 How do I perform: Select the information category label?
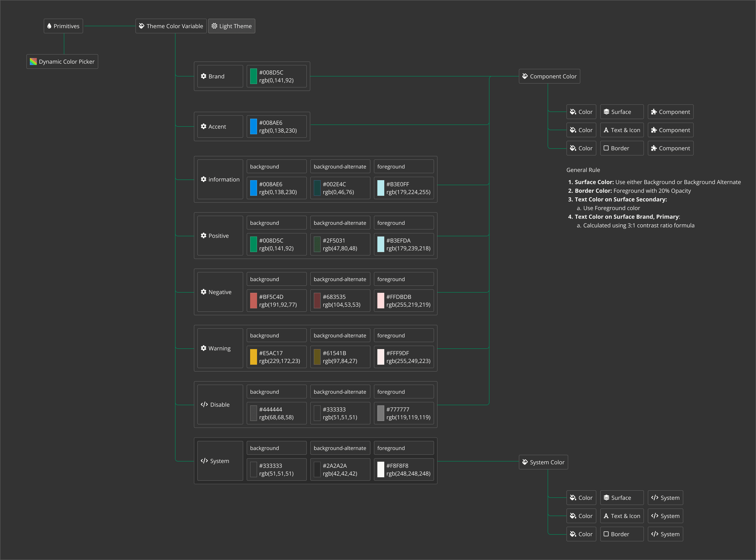click(224, 179)
